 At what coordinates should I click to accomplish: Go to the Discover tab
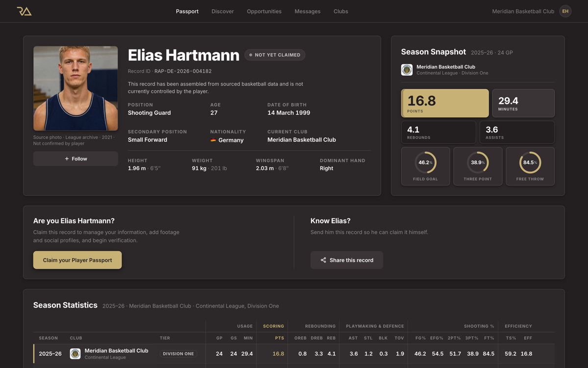[x=223, y=11]
